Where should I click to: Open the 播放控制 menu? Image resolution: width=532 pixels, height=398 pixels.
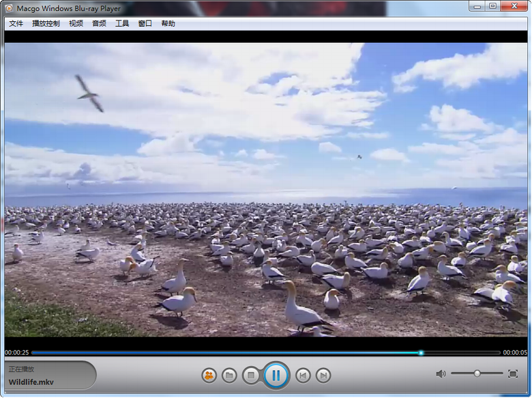(x=46, y=23)
